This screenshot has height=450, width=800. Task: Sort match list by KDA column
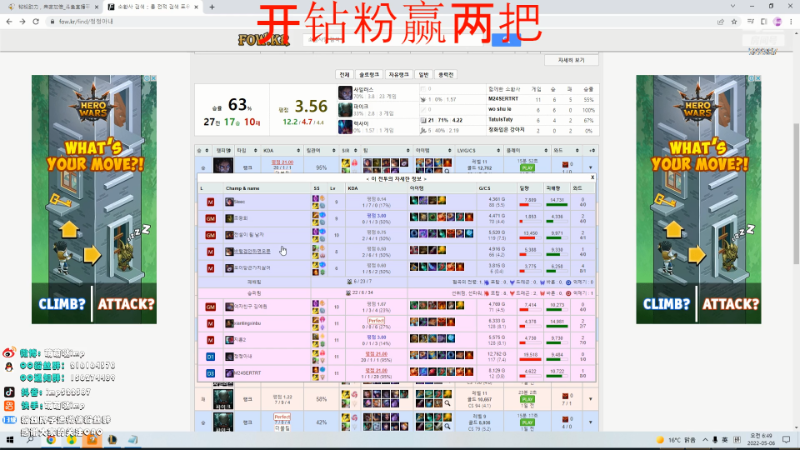pyautogui.click(x=281, y=151)
